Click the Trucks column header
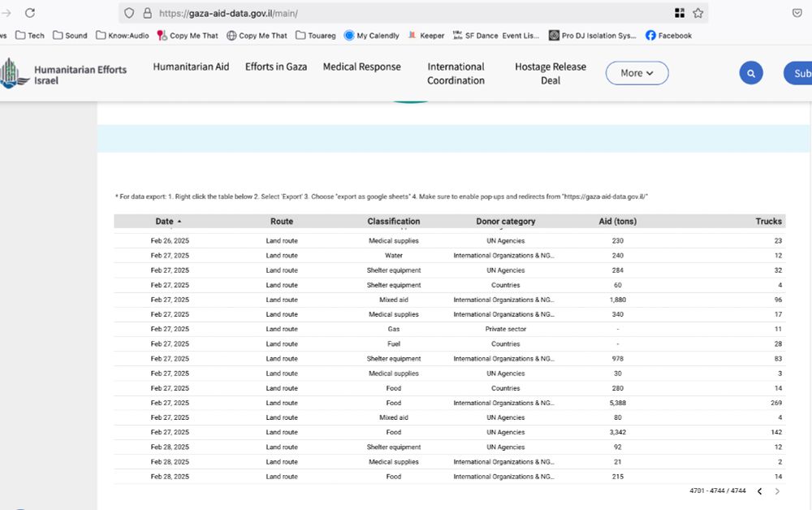The width and height of the screenshot is (812, 510). click(x=768, y=221)
